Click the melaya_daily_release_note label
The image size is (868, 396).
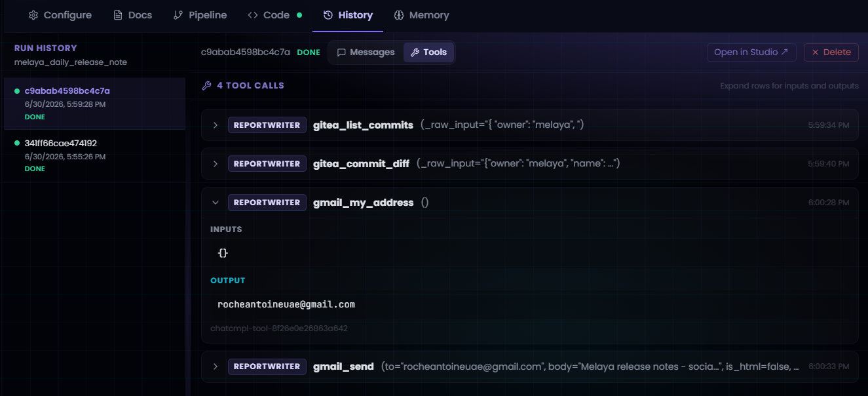71,62
